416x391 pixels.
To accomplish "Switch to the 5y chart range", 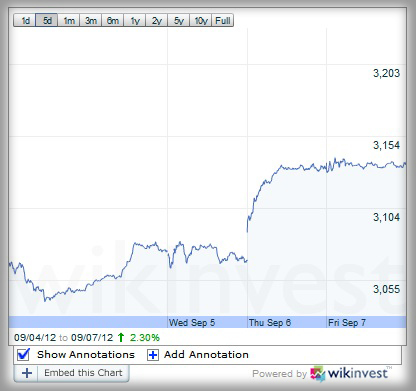I will pos(179,20).
